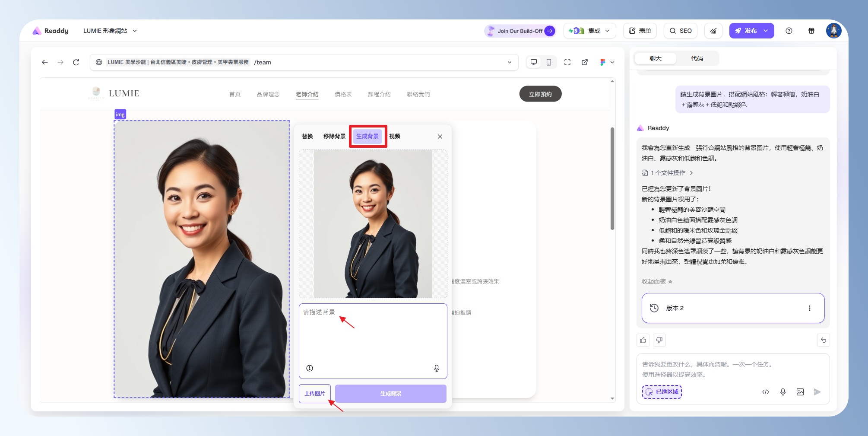
Task: Toggle the 已选区域 selector
Action: 662,392
